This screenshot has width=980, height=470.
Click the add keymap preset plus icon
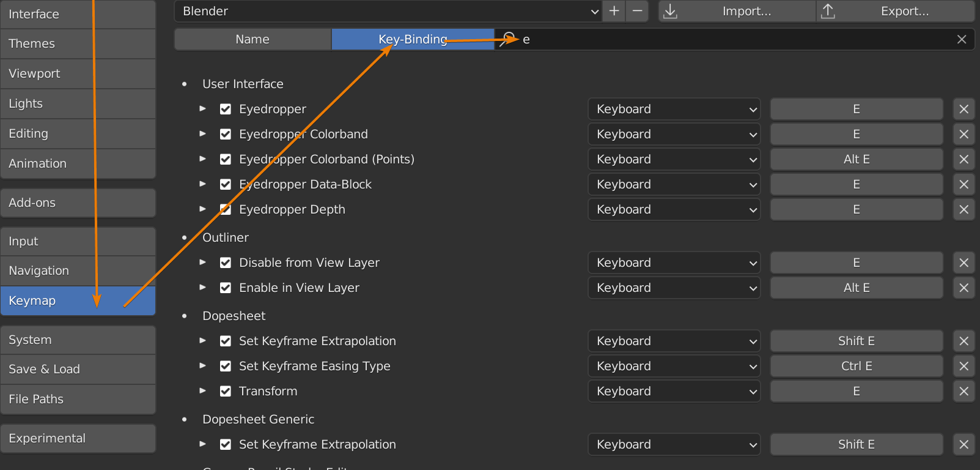point(614,11)
